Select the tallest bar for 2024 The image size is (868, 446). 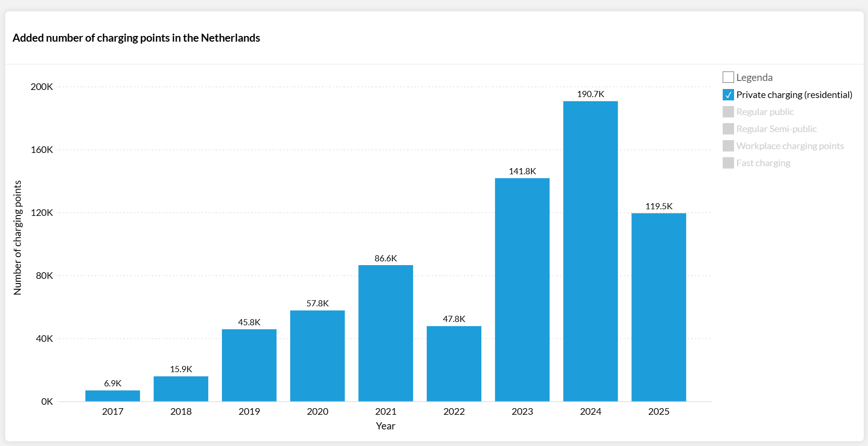click(x=590, y=251)
